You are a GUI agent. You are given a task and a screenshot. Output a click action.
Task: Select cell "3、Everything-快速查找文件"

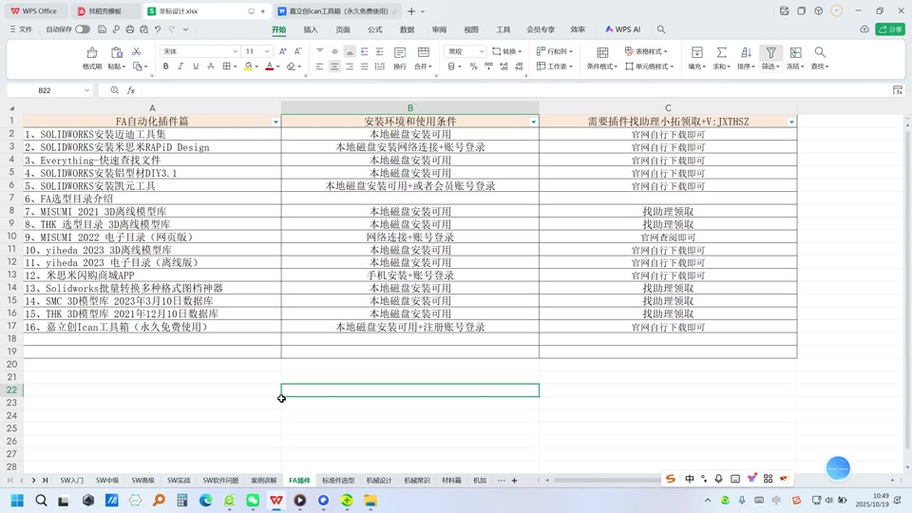(152, 160)
